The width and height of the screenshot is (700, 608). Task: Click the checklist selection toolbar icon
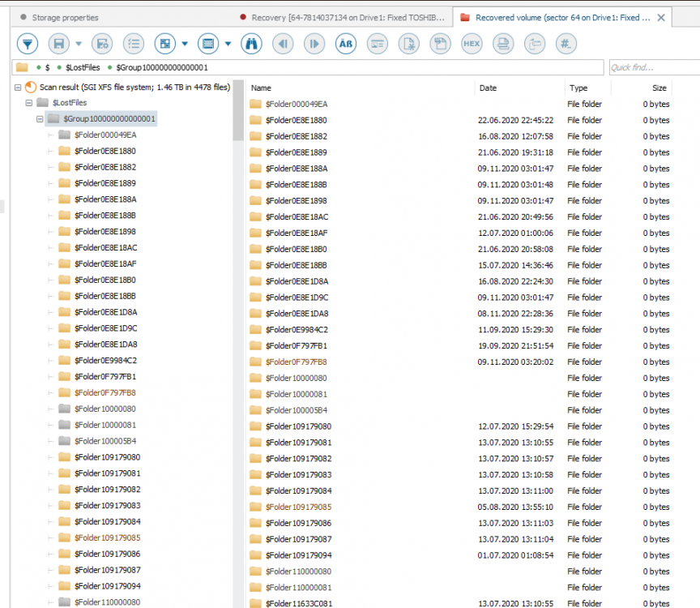[x=134, y=44]
